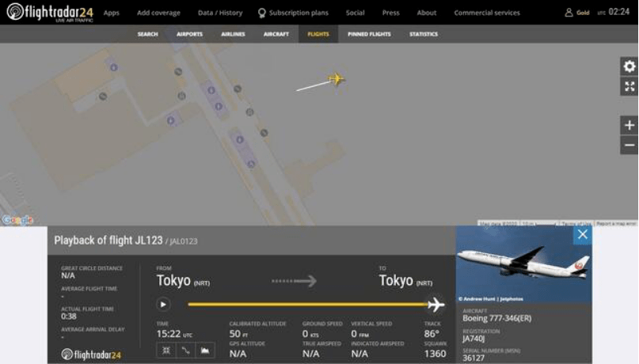Click the Andrew Hunt Jetphotos credit
639x364 pixels.
pos(491,299)
